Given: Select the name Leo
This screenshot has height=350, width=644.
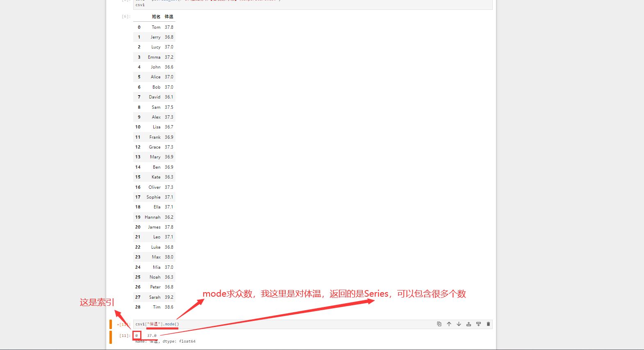Looking at the screenshot, I should pos(157,237).
